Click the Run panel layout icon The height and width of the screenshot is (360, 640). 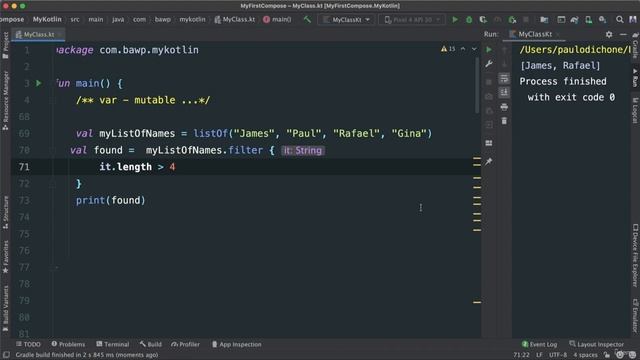click(489, 143)
